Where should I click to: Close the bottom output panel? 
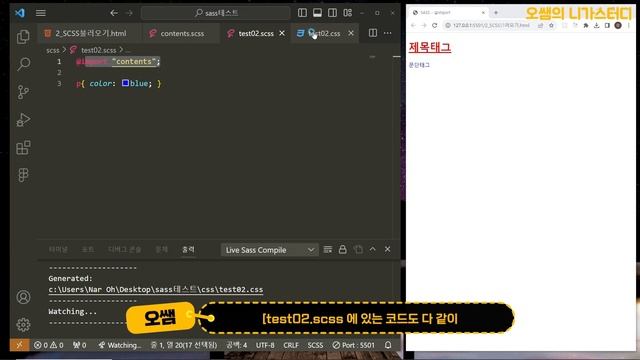click(387, 249)
